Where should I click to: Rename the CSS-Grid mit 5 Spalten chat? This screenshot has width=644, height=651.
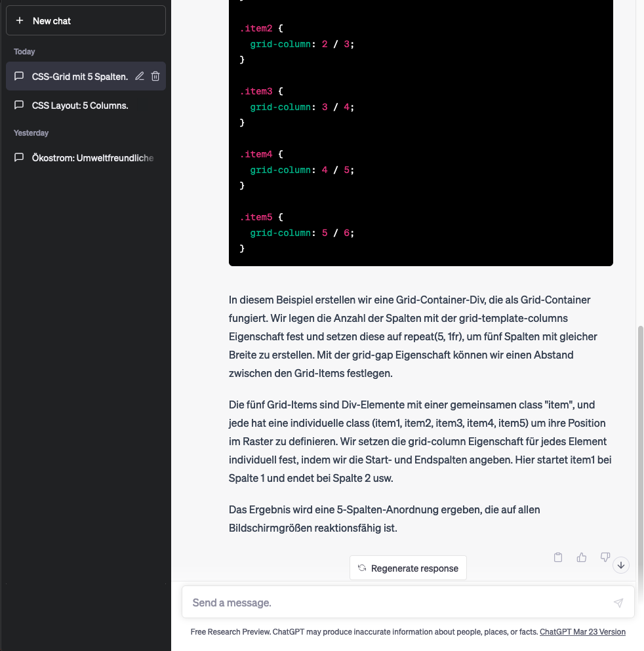point(140,76)
